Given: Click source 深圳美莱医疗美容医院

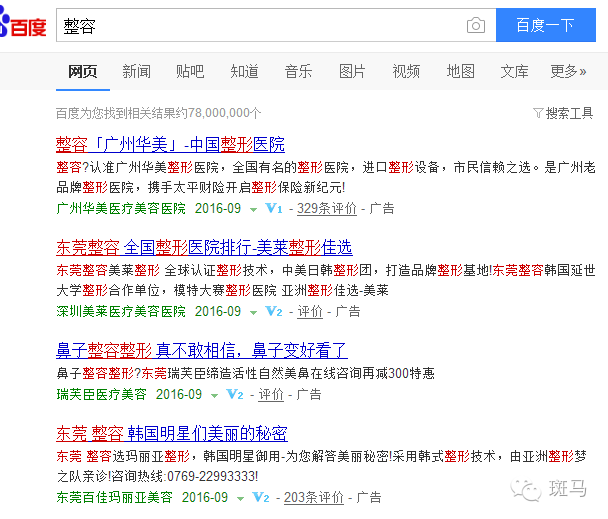Looking at the screenshot, I should pos(121,311).
